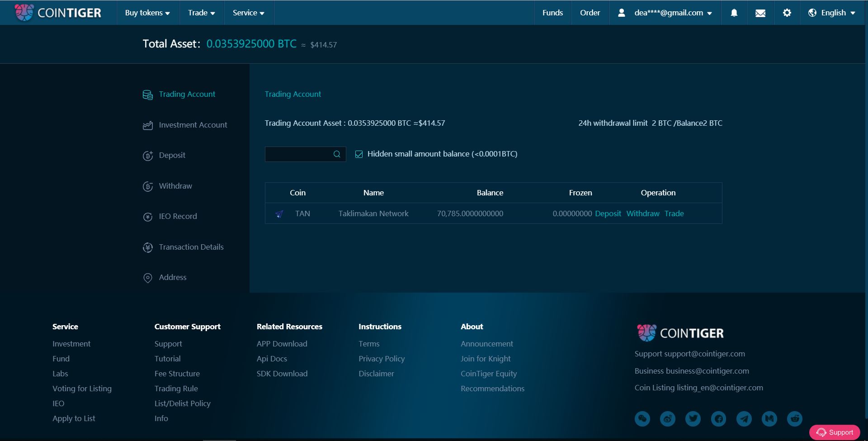The width and height of the screenshot is (868, 441).
Task: Expand the Service dropdown menu
Action: click(249, 13)
